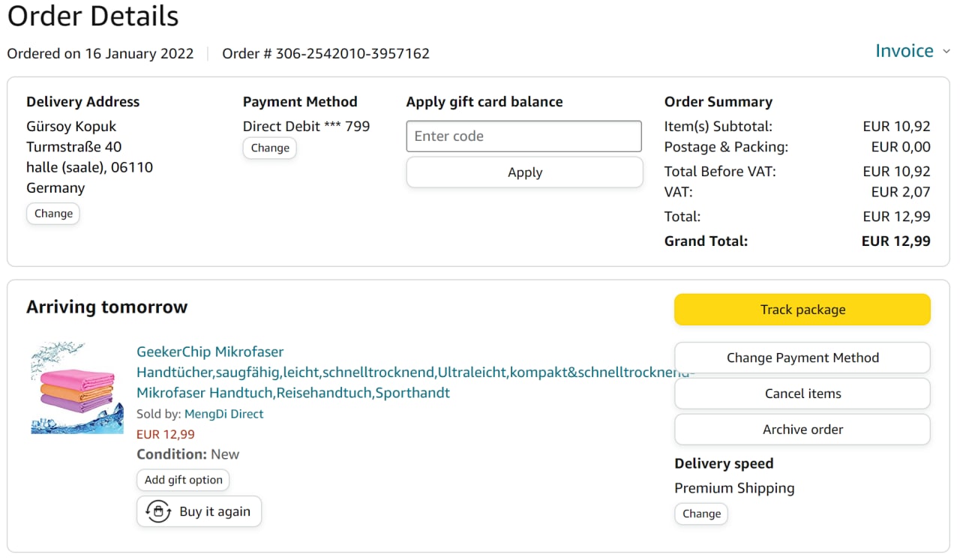Change the delivery address
This screenshot has width=960, height=560.
pyautogui.click(x=53, y=214)
